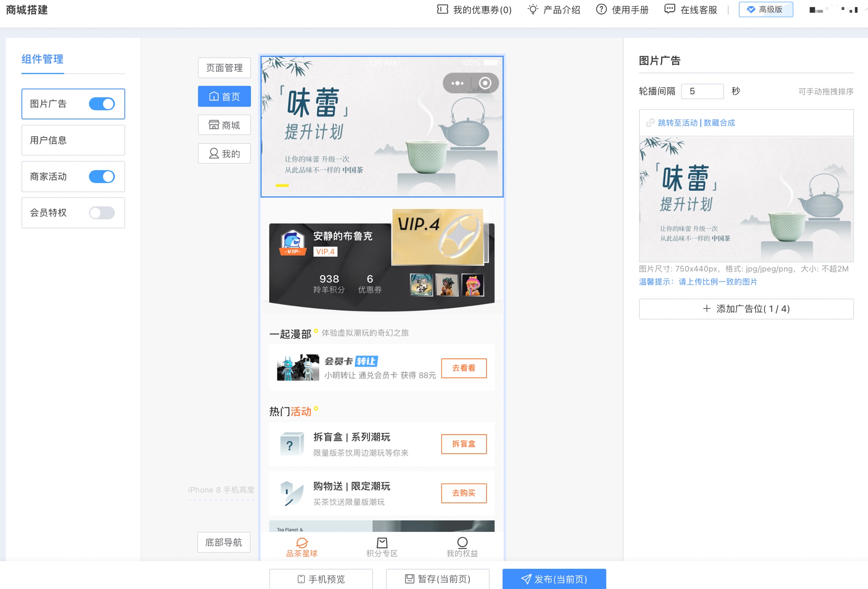Open the 页面管理 panel
Screen dimensions: 868x589
[224, 68]
